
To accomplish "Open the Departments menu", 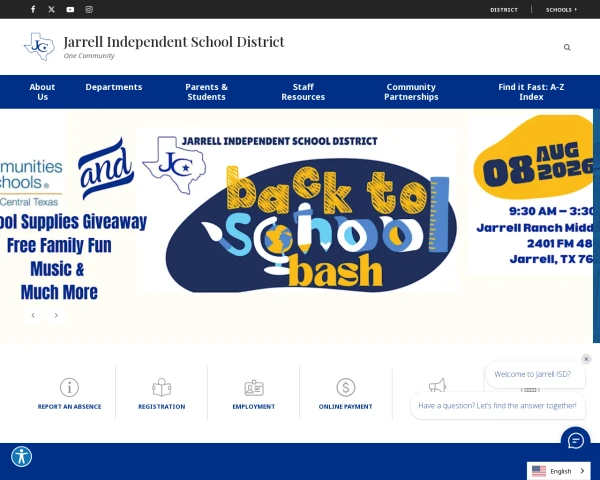I will click(114, 87).
